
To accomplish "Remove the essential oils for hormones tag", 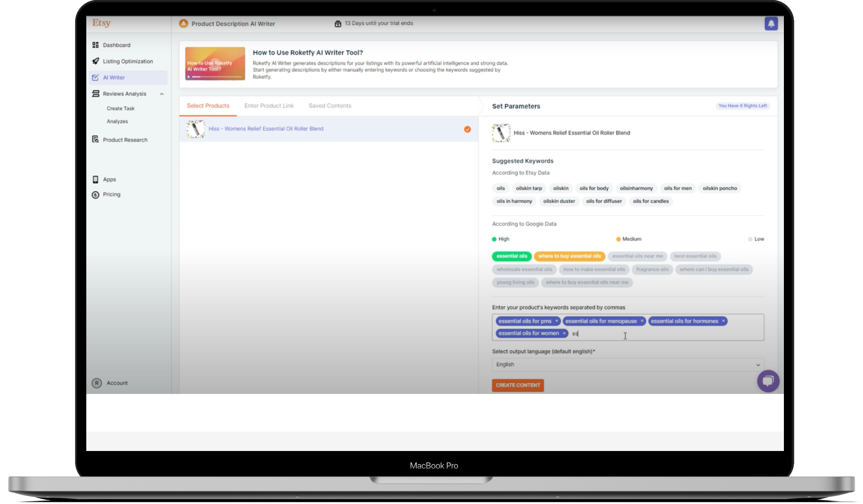I will pos(723,321).
